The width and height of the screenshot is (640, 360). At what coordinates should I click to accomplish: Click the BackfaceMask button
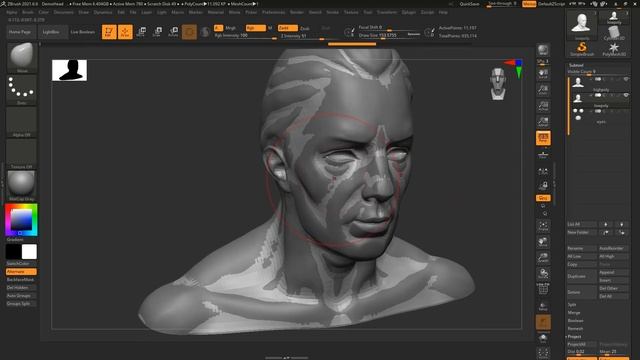pos(22,280)
